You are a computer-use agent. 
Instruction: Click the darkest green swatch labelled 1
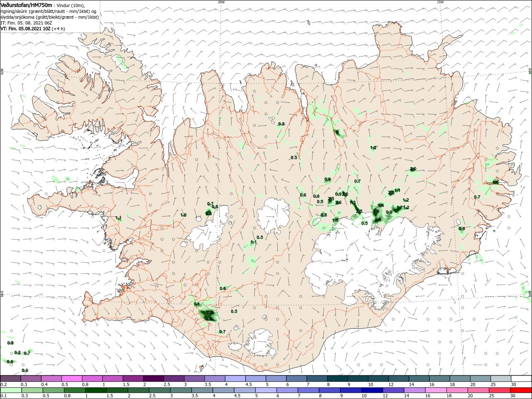(96, 390)
